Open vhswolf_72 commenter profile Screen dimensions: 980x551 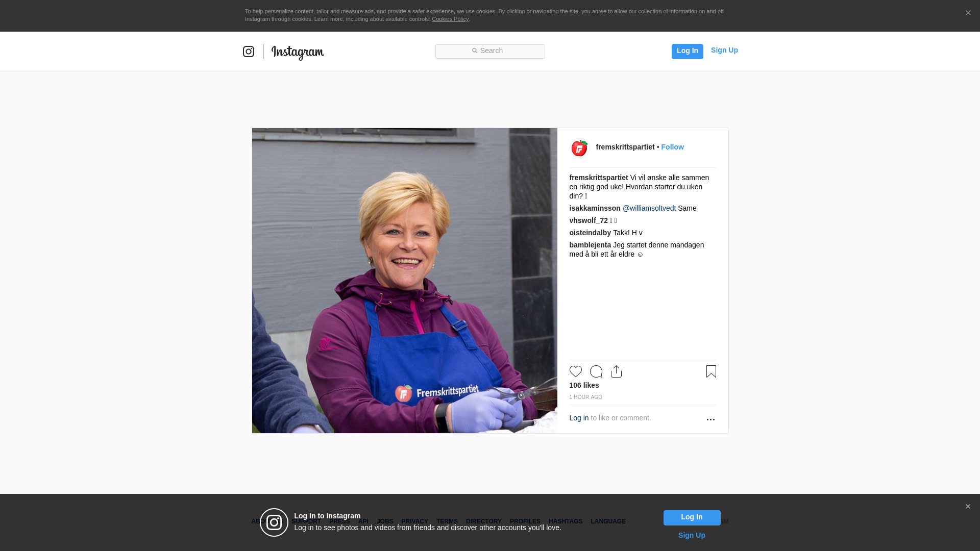[x=589, y=220]
